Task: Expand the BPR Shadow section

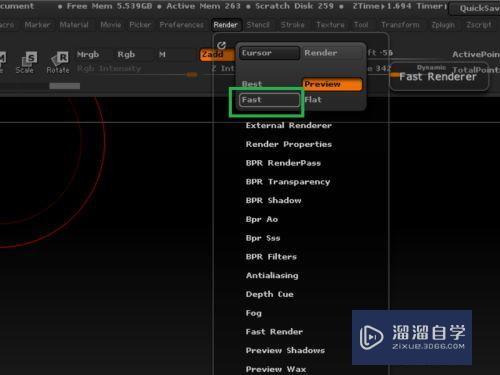Action: tap(274, 200)
